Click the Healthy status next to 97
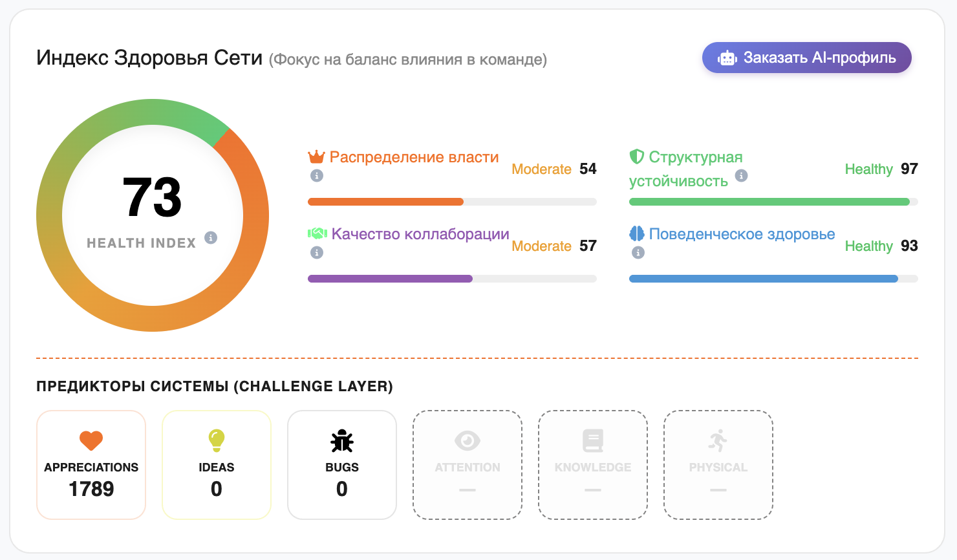The width and height of the screenshot is (957, 560). coord(869,169)
